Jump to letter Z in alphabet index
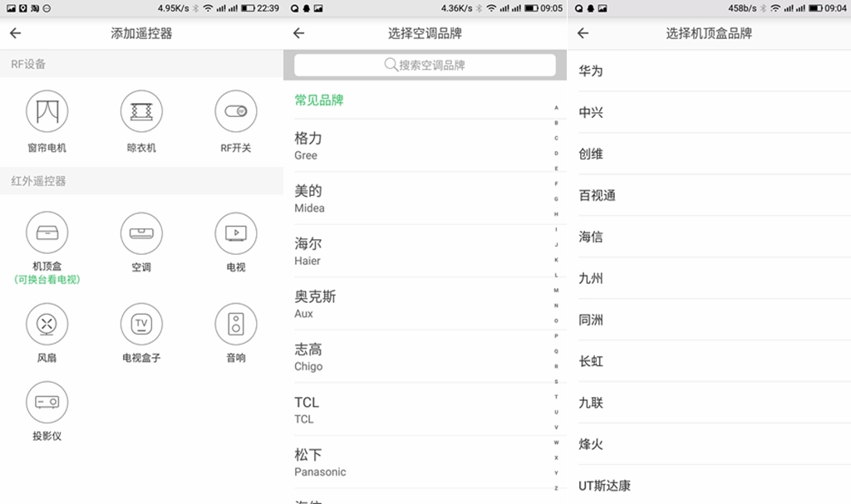 tap(556, 488)
